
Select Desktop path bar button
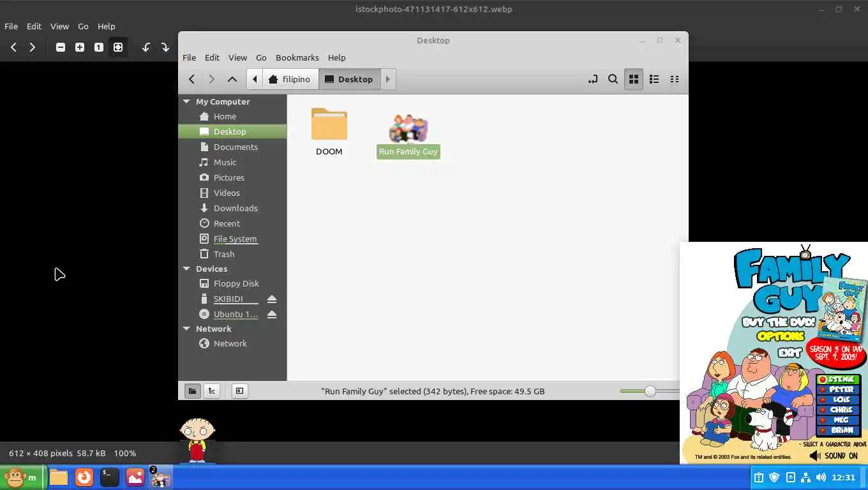pos(349,79)
